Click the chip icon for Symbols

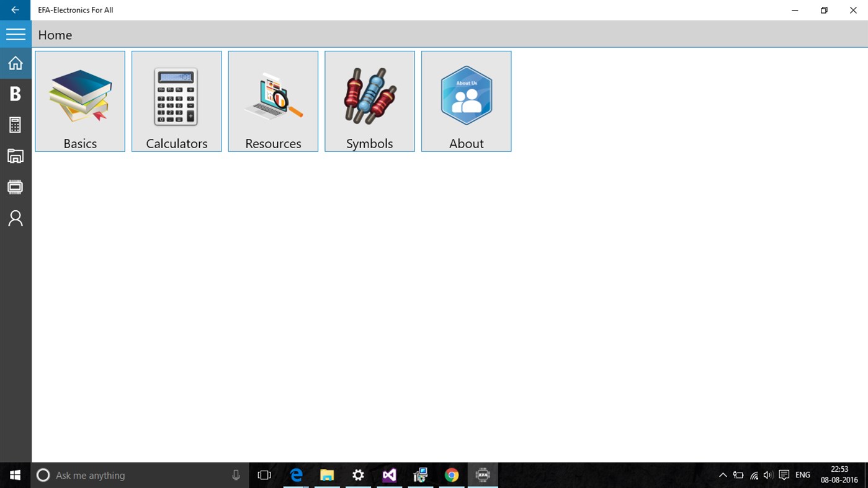coord(15,187)
